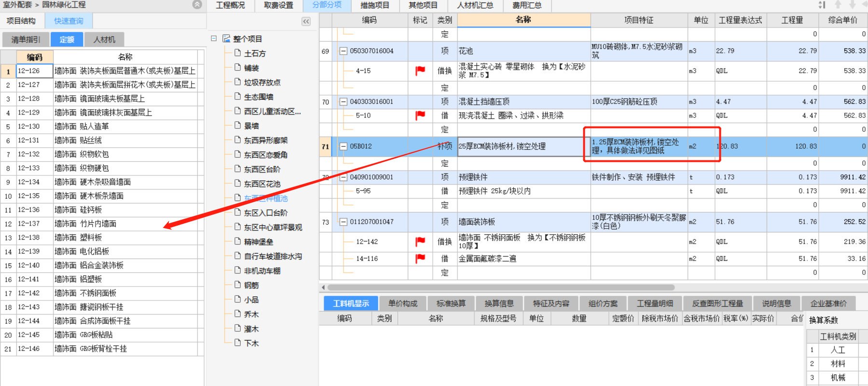Open the 取费设置 tab
The height and width of the screenshot is (386, 868).
click(x=278, y=5)
